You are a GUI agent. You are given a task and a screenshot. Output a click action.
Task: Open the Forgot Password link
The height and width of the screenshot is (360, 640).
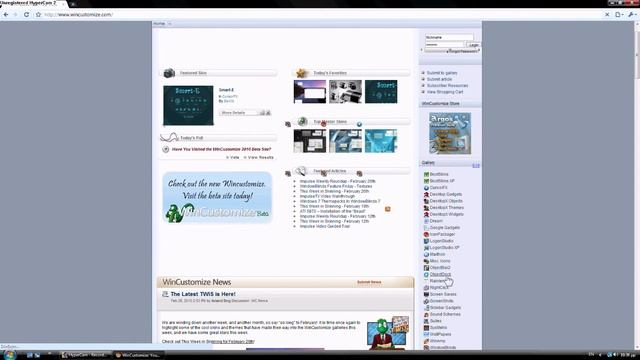(x=463, y=51)
